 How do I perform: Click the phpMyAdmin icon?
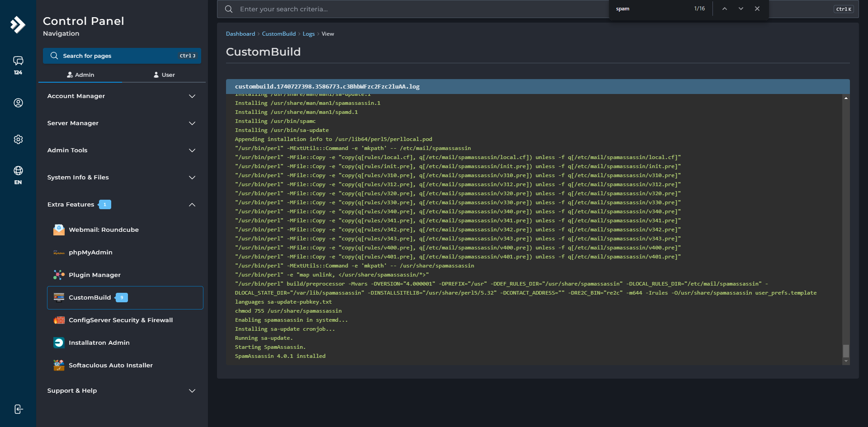tap(59, 252)
